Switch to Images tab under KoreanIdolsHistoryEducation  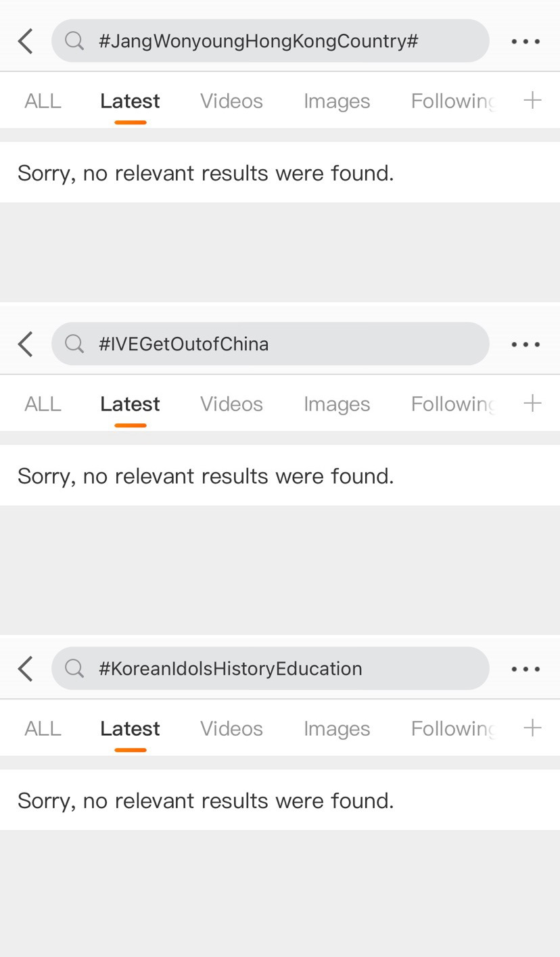[336, 729]
